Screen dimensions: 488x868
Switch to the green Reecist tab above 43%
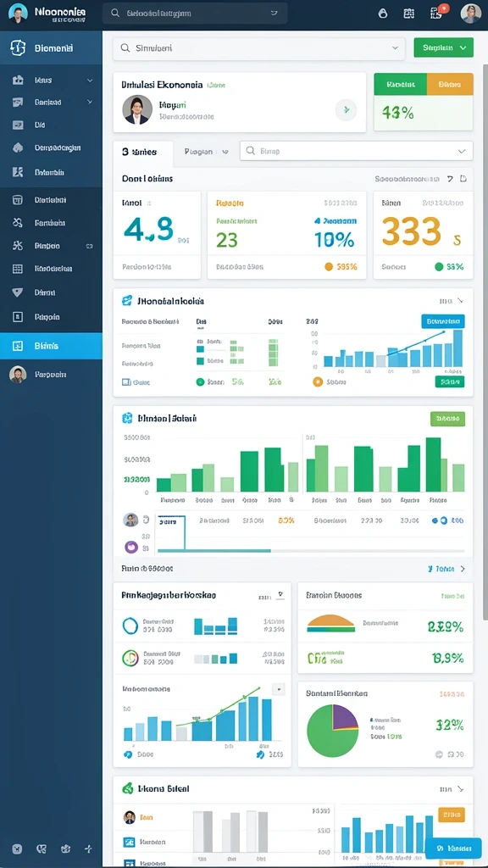point(401,84)
